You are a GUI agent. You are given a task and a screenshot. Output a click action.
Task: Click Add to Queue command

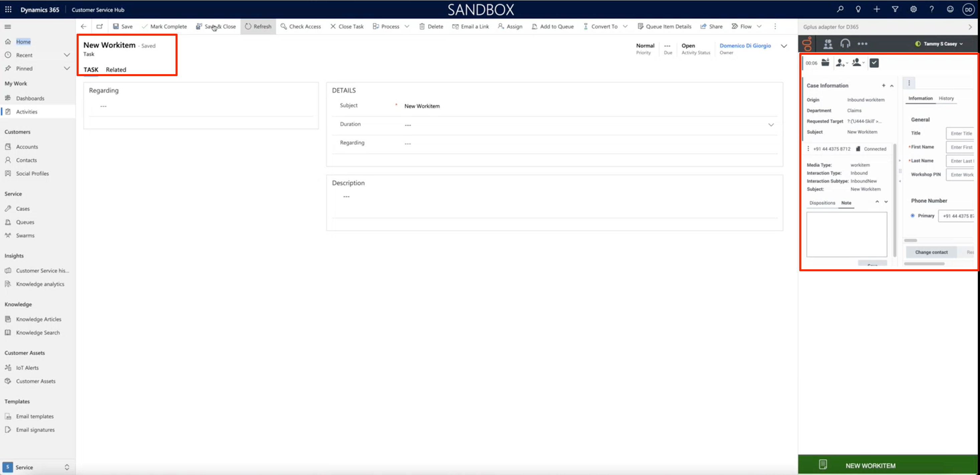(552, 26)
